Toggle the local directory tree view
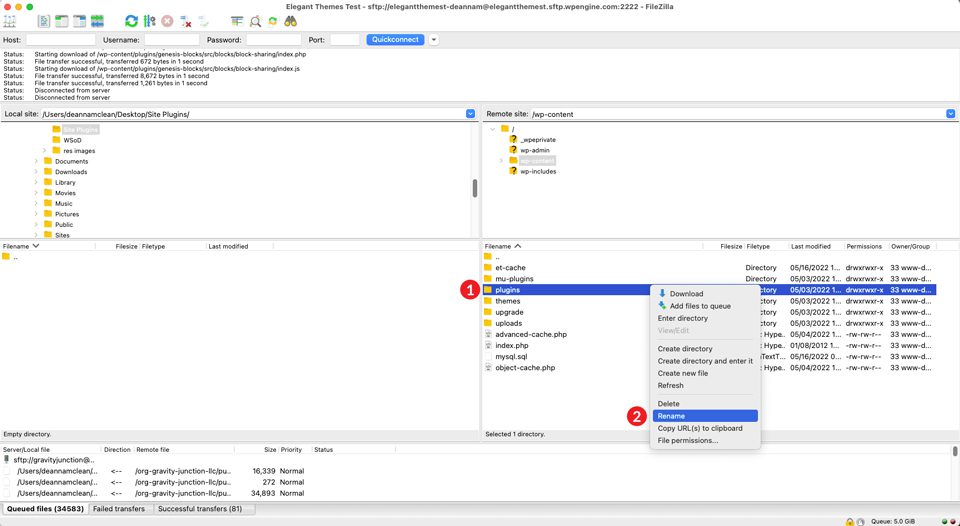The image size is (960, 526). click(x=61, y=20)
